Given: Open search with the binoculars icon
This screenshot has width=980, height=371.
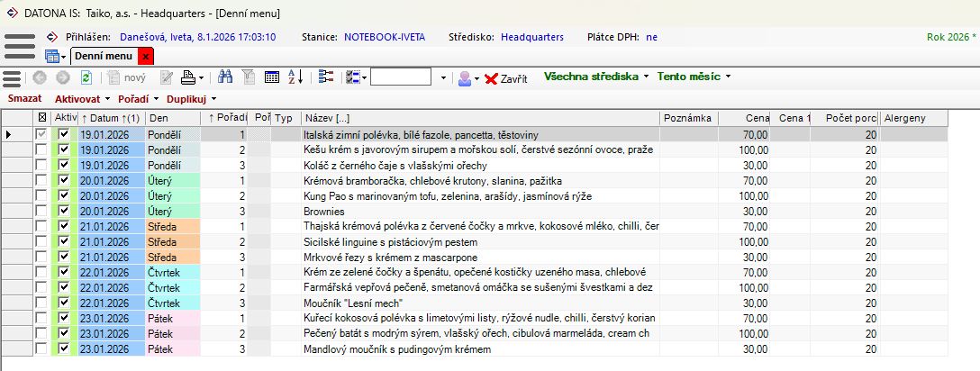Looking at the screenshot, I should click(x=226, y=78).
